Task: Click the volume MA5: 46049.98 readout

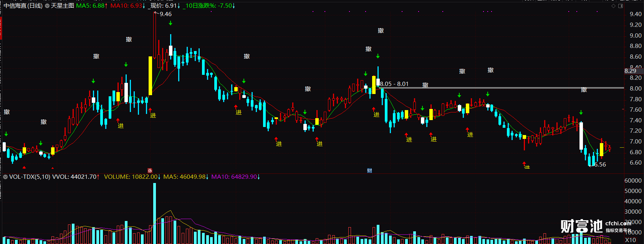Action: (186, 177)
